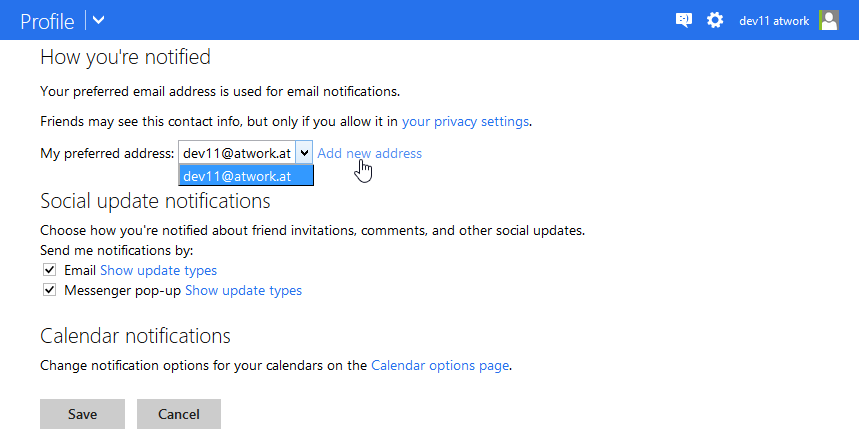
Task: Expand the chevron next to Profile
Action: (98, 20)
